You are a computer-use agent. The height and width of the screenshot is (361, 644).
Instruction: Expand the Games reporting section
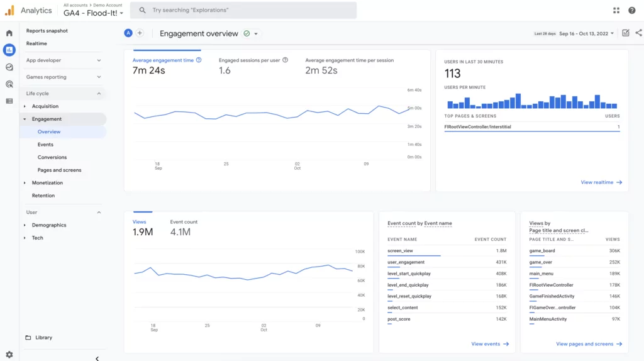[63, 77]
